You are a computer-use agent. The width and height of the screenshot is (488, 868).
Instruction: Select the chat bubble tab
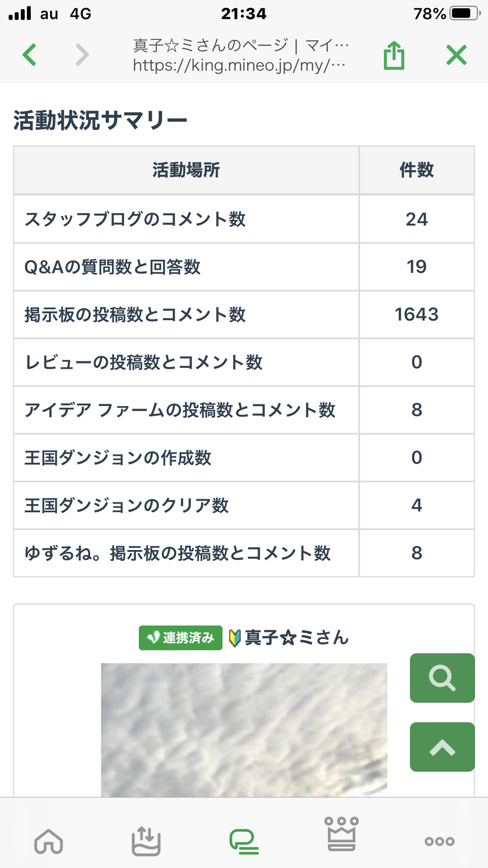(244, 842)
